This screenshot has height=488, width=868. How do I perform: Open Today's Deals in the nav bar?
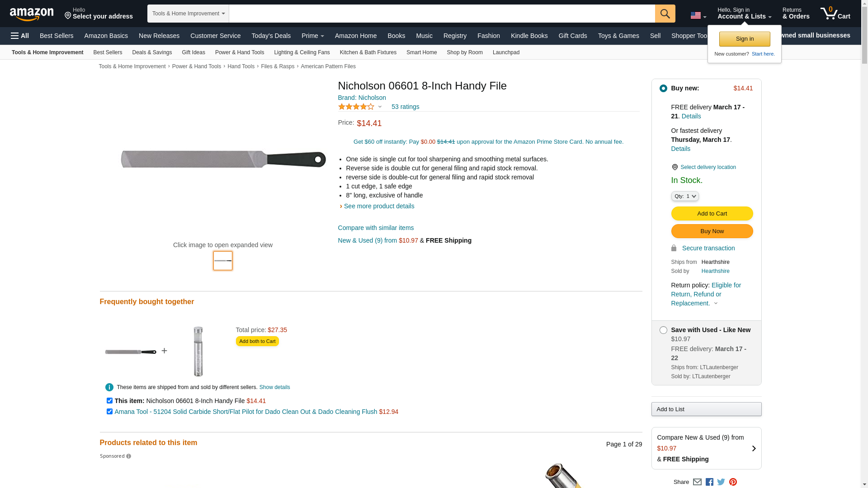271,36
